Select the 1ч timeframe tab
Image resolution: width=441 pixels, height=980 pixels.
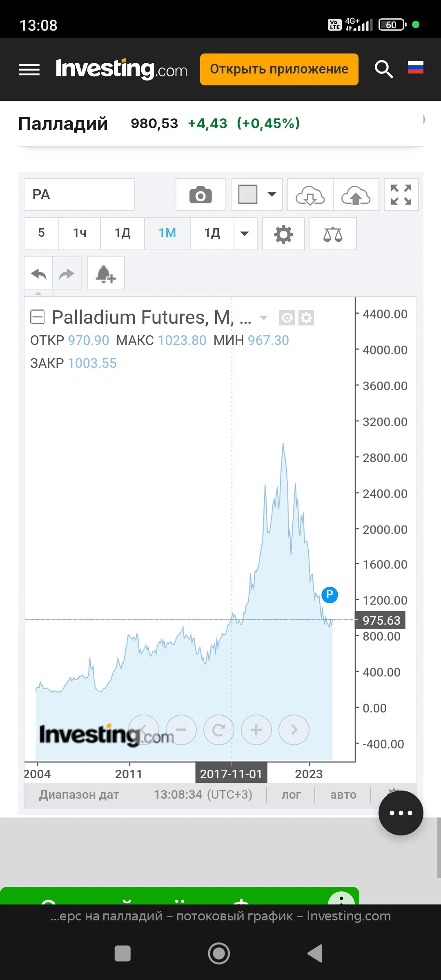[x=80, y=234]
